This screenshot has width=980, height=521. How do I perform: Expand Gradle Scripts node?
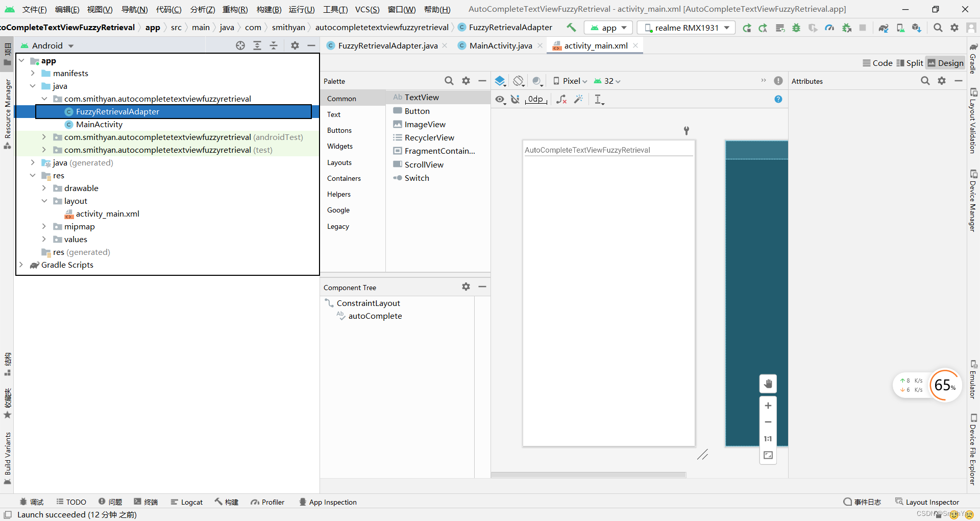(x=21, y=265)
